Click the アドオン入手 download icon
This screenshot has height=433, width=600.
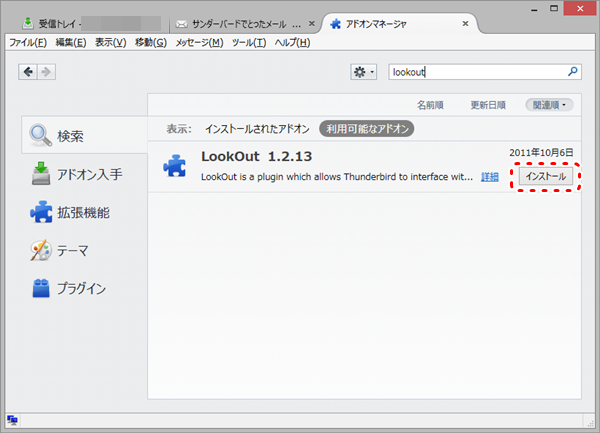[41, 173]
